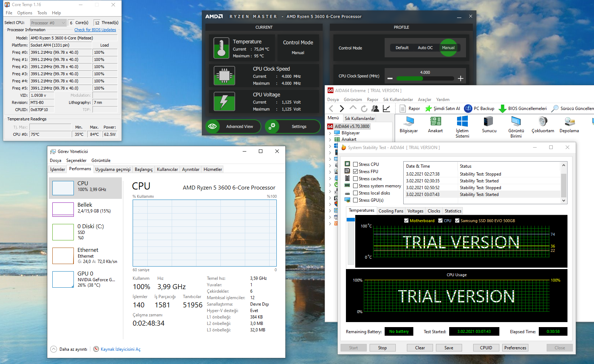
Task: Decrease CPU clock speed with minus button
Action: [390, 78]
